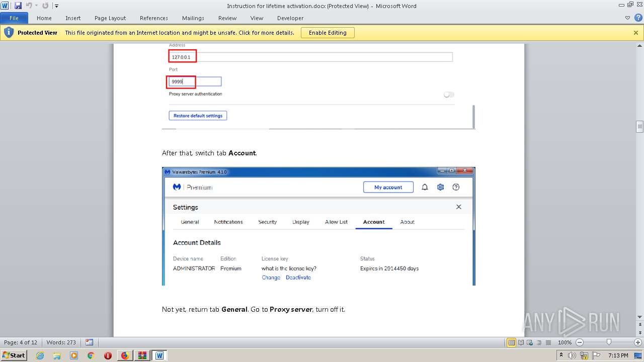
Task: Click the vertical scrollbar down arrow
Action: (639, 316)
